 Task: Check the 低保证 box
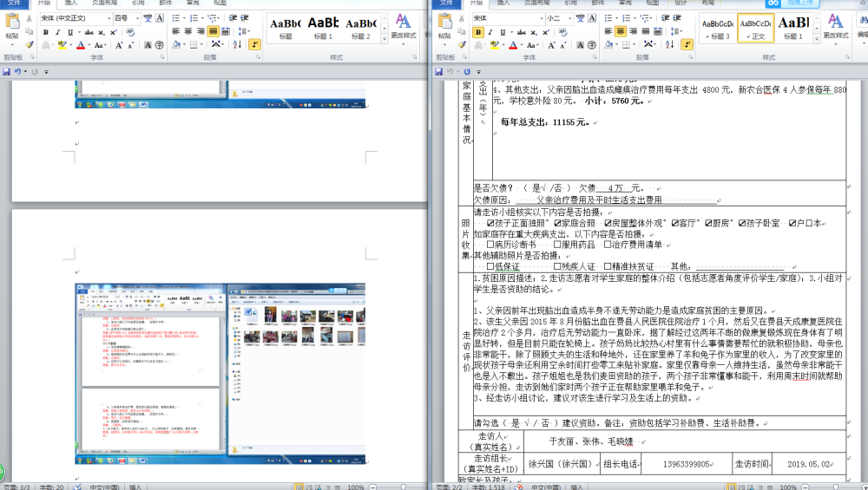click(x=490, y=266)
